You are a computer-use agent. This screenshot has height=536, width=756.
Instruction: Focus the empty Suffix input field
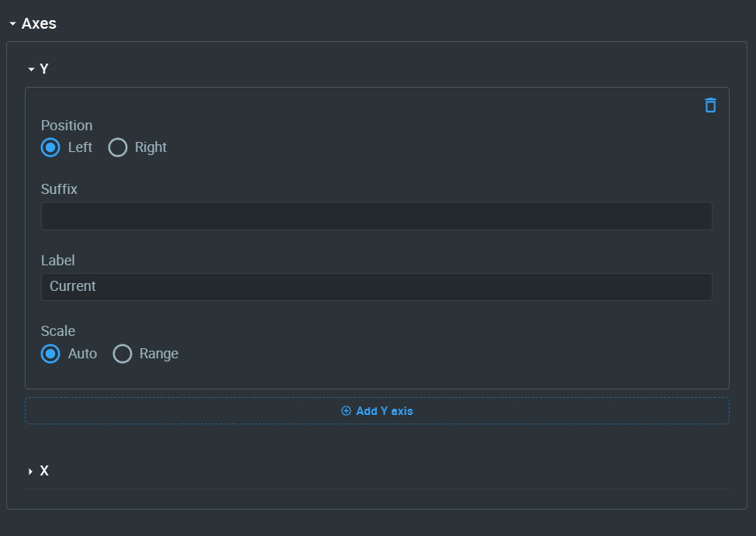click(377, 216)
